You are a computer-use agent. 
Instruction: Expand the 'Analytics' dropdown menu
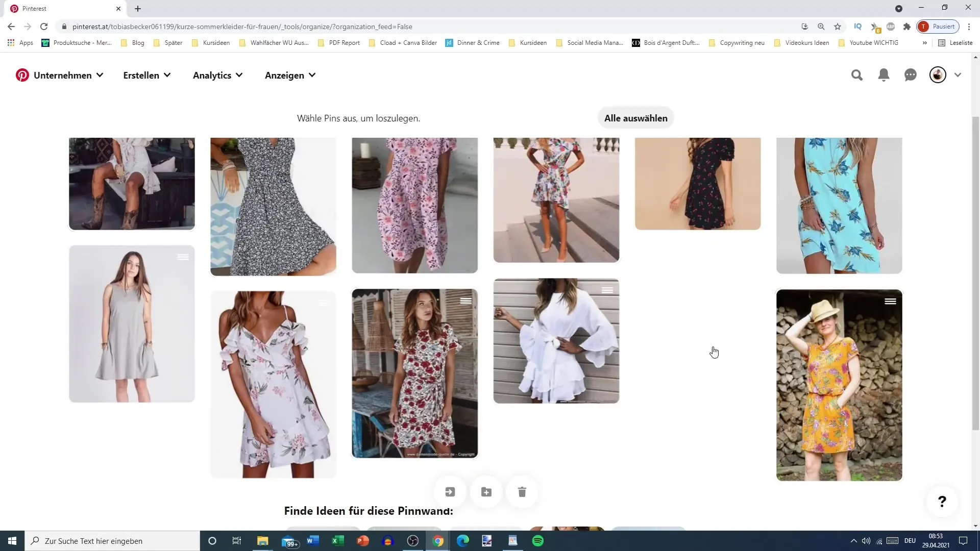218,76
